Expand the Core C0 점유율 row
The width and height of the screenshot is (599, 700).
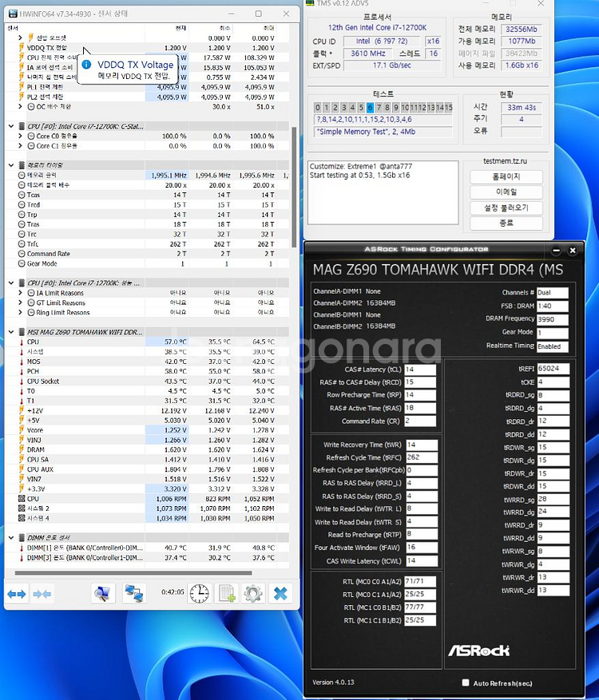[20, 136]
